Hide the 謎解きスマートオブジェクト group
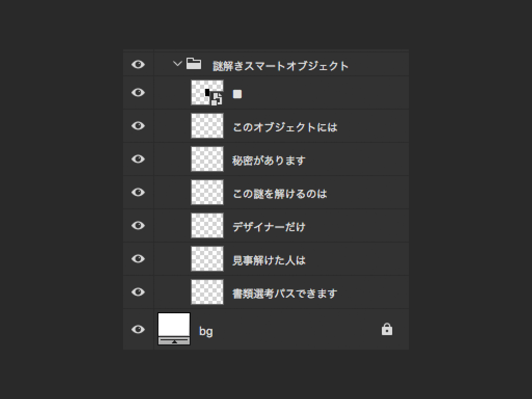Image resolution: width=532 pixels, height=399 pixels. coord(138,64)
